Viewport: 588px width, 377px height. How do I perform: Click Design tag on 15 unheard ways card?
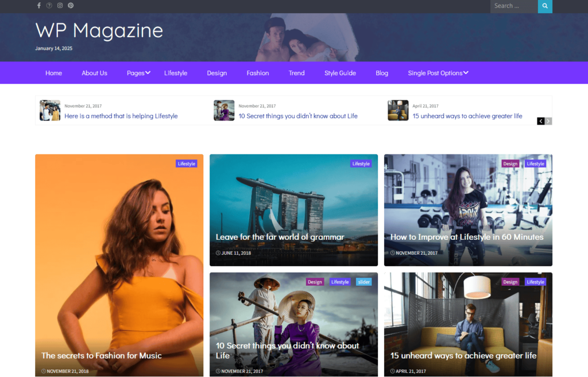(510, 282)
